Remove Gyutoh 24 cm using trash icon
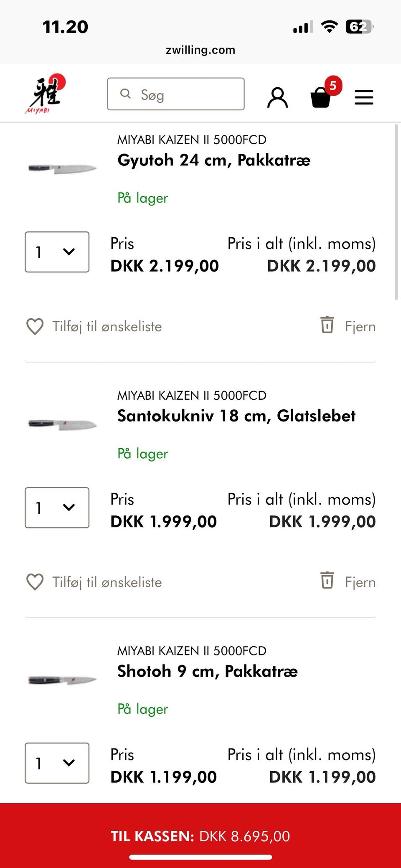This screenshot has width=401, height=868. coord(327,325)
